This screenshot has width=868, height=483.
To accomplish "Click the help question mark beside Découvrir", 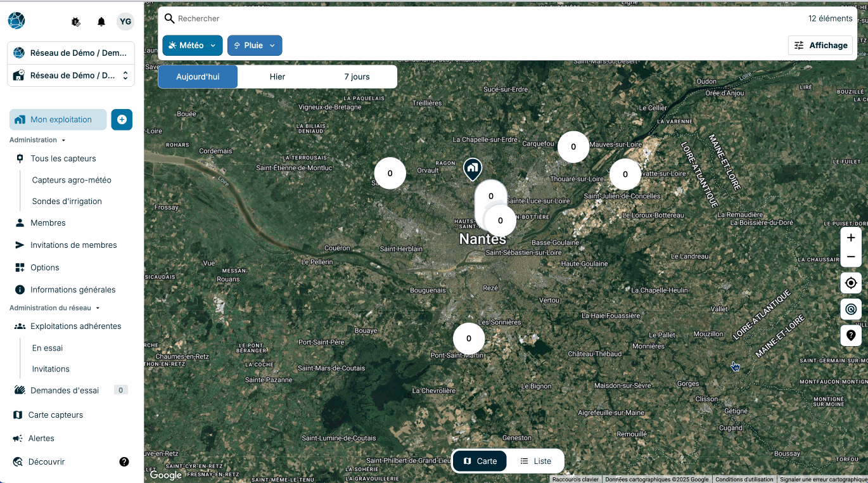I will point(124,461).
